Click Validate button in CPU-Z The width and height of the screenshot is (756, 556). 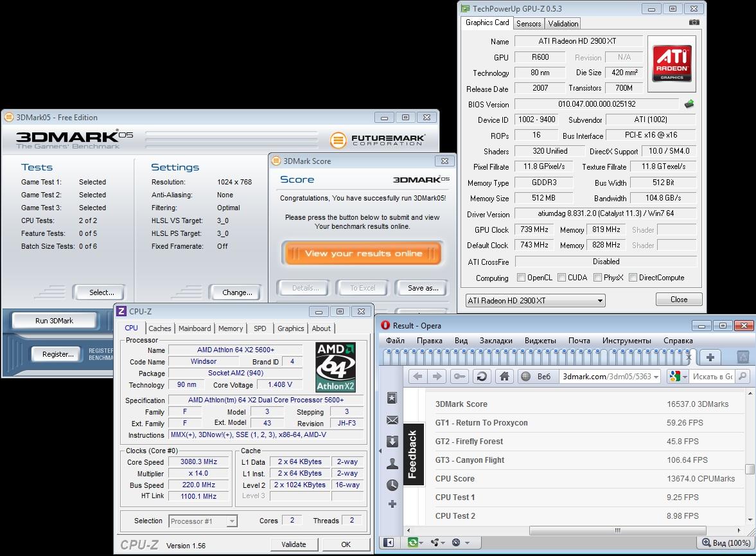point(294,544)
